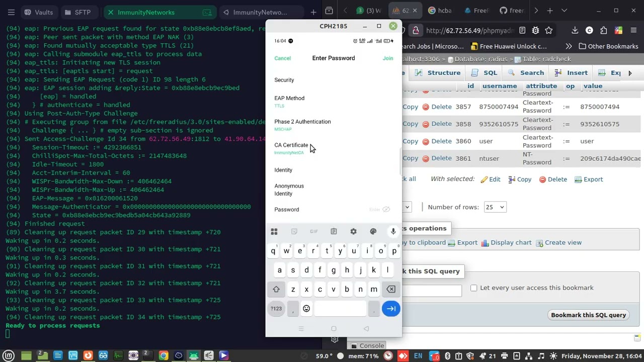Tap Cancel on Enter Password screen

[283, 58]
